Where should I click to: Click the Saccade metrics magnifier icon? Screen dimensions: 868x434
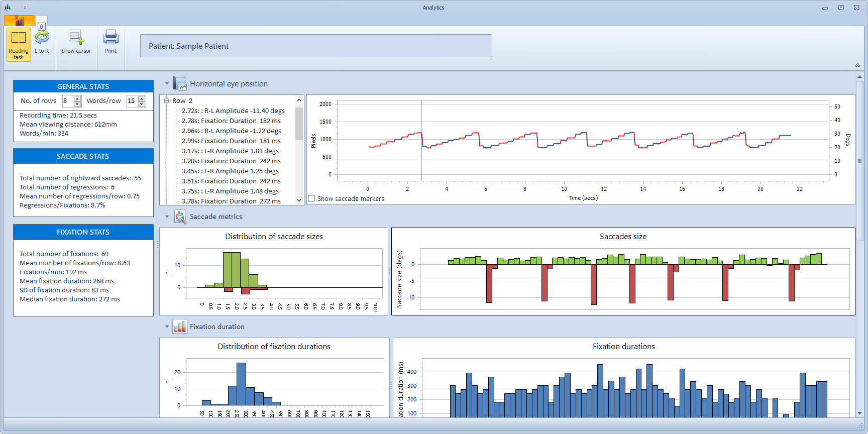click(180, 216)
